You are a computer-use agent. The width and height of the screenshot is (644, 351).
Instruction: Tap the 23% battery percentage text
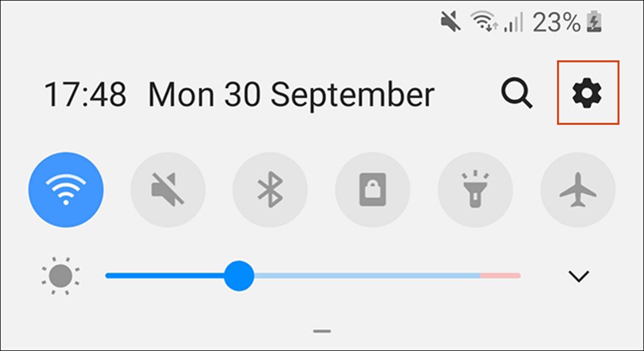coord(556,22)
